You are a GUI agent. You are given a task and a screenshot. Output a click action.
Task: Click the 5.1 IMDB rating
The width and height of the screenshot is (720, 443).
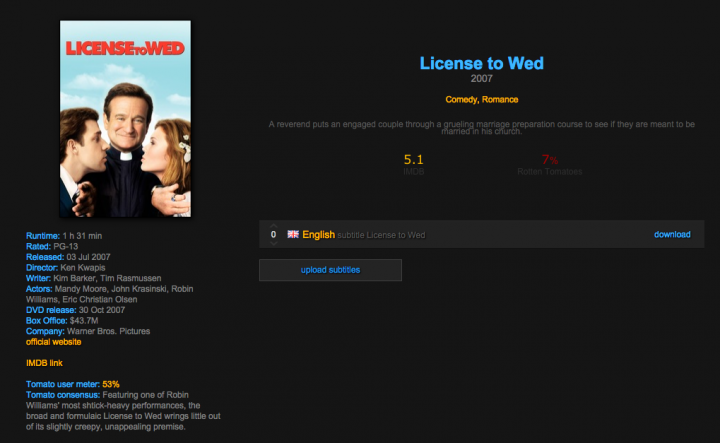pos(413,159)
